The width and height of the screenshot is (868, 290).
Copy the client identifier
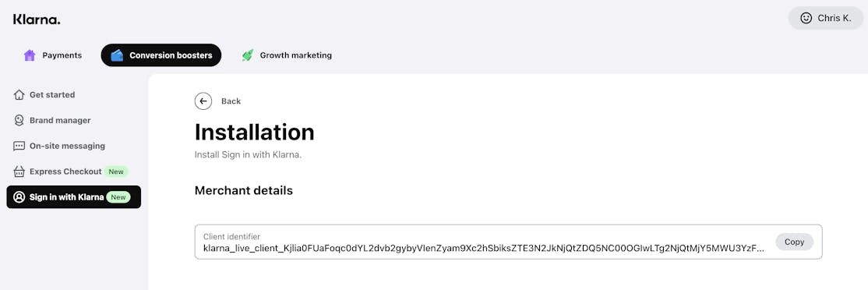pos(794,242)
